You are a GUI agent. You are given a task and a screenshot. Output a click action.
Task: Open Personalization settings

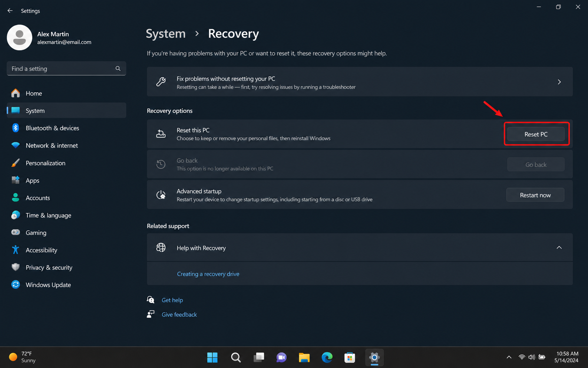pyautogui.click(x=66, y=163)
